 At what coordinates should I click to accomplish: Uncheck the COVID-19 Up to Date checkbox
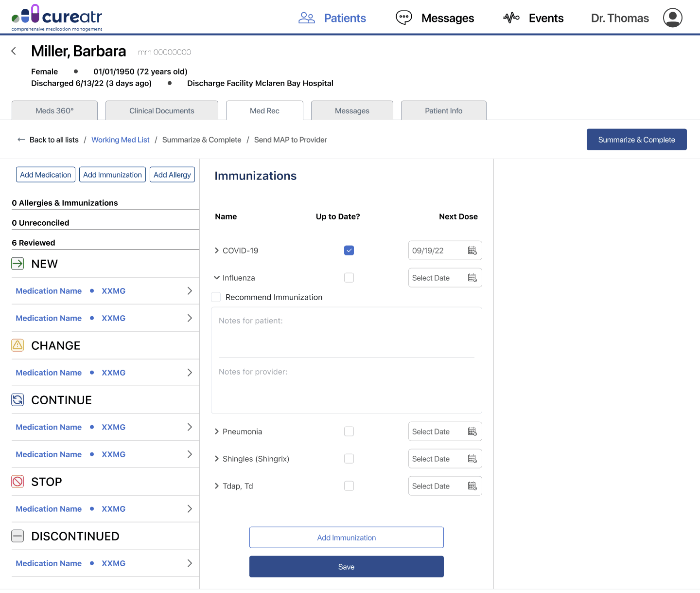349,251
